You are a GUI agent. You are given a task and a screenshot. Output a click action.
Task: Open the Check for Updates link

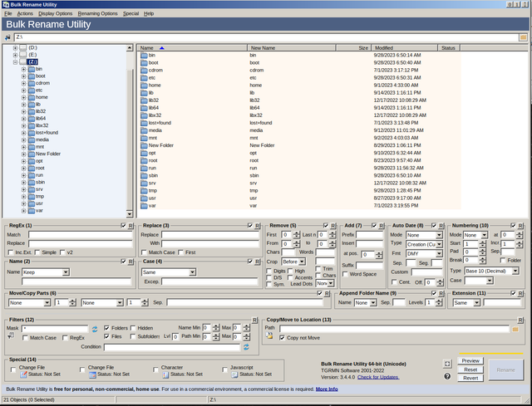tap(378, 377)
